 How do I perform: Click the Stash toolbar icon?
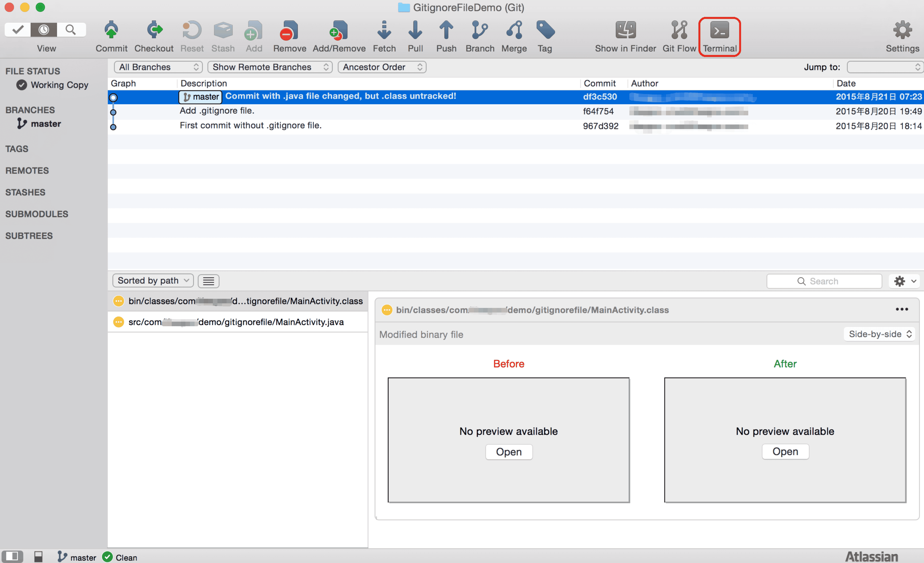[x=223, y=30]
